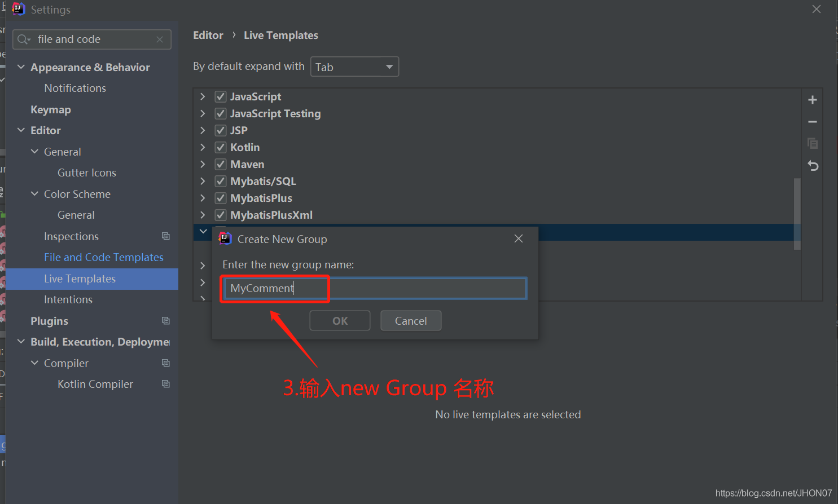The image size is (838, 504).
Task: Click the remove template minus icon
Action: [813, 122]
